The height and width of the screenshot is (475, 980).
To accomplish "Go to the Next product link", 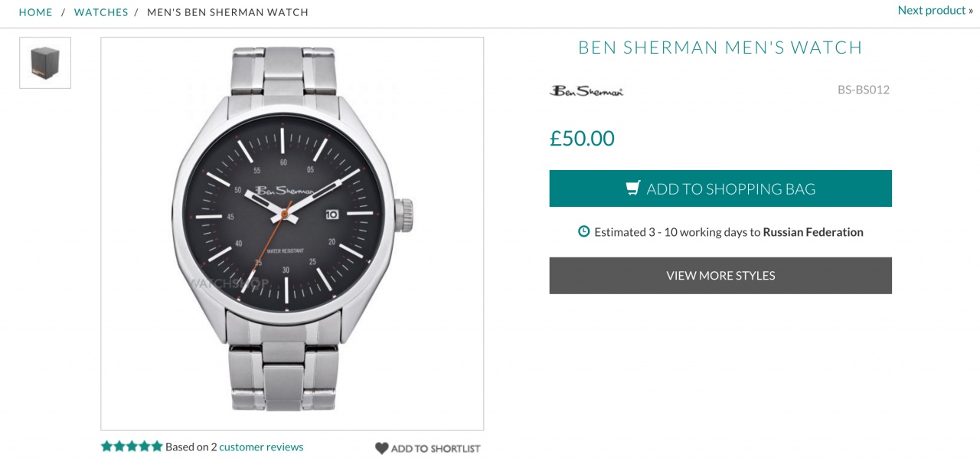I will (x=935, y=10).
